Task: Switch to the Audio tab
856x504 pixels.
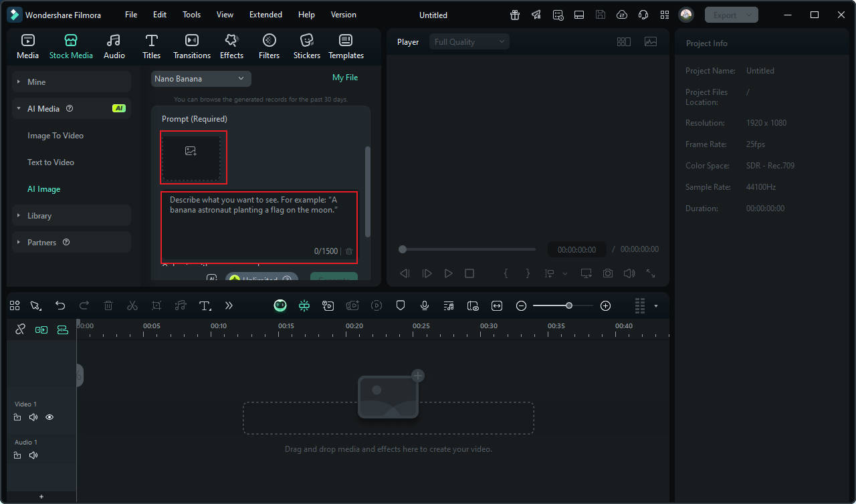Action: coord(114,47)
